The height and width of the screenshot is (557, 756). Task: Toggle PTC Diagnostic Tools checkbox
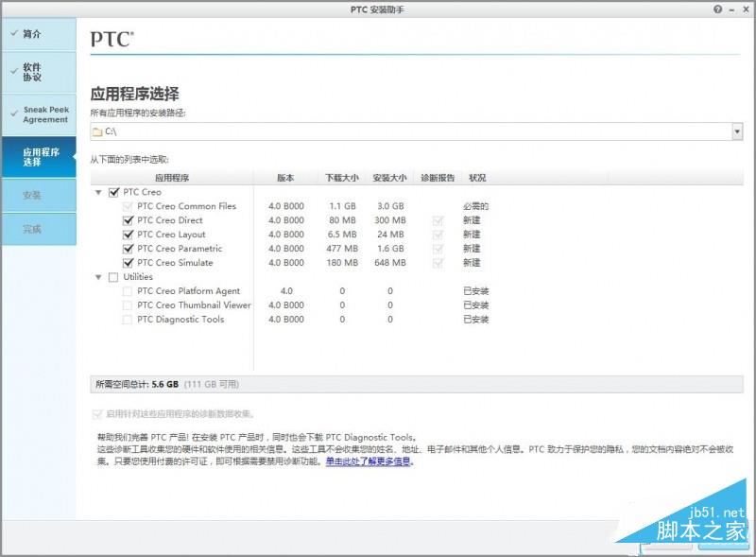tap(128, 320)
